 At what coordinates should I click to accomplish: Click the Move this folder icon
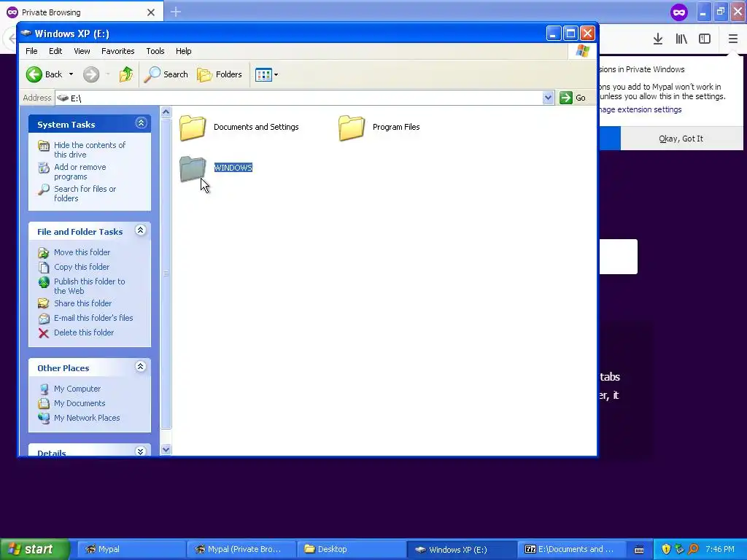tap(43, 252)
